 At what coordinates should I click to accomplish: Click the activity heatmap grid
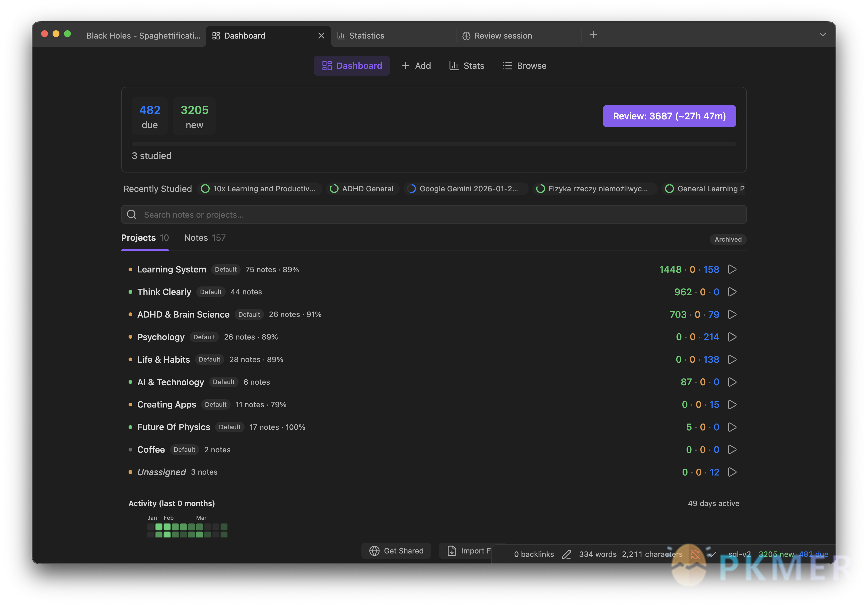(187, 530)
